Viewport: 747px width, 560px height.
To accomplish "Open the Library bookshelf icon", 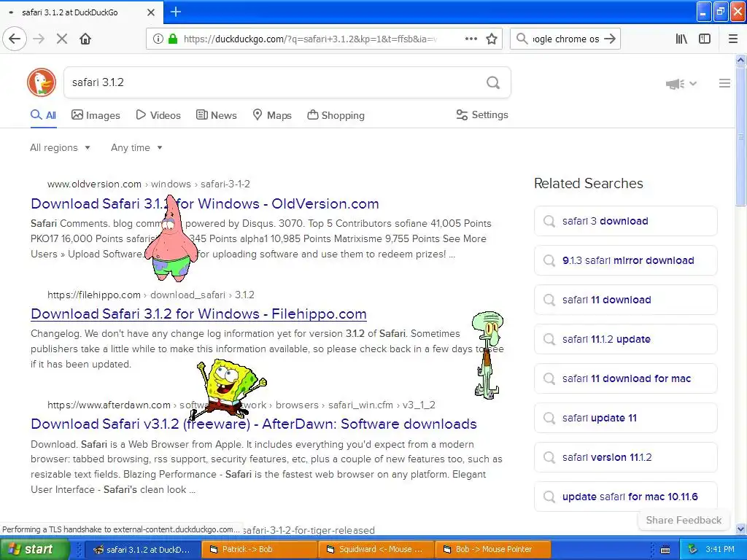I will point(681,39).
